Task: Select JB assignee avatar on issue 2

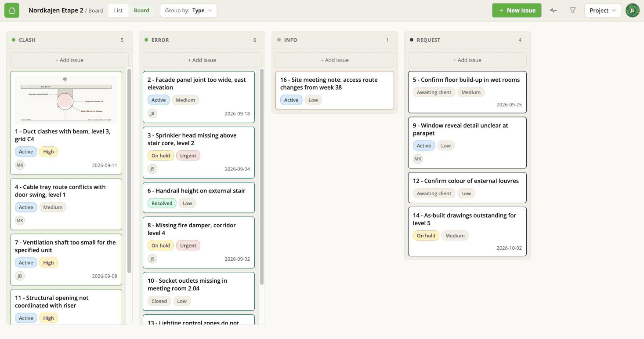Action: (152, 113)
